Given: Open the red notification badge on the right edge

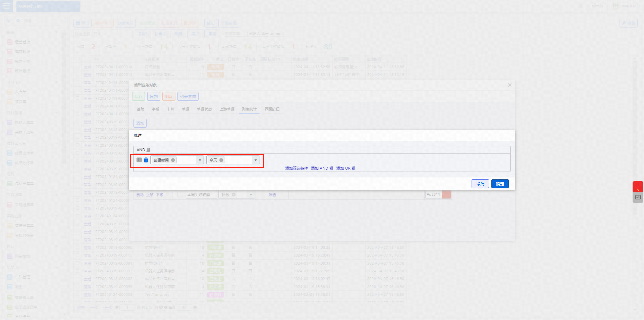Looking at the screenshot, I should pyautogui.click(x=638, y=187).
